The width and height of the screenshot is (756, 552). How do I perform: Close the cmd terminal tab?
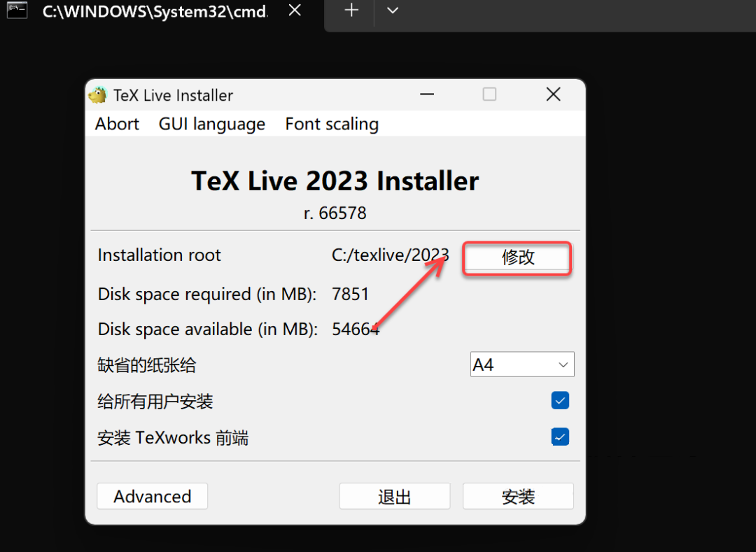[x=294, y=10]
